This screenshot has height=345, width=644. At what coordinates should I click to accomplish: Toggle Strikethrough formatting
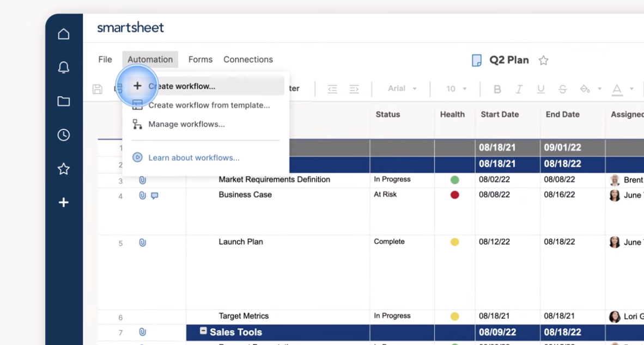[x=563, y=89]
